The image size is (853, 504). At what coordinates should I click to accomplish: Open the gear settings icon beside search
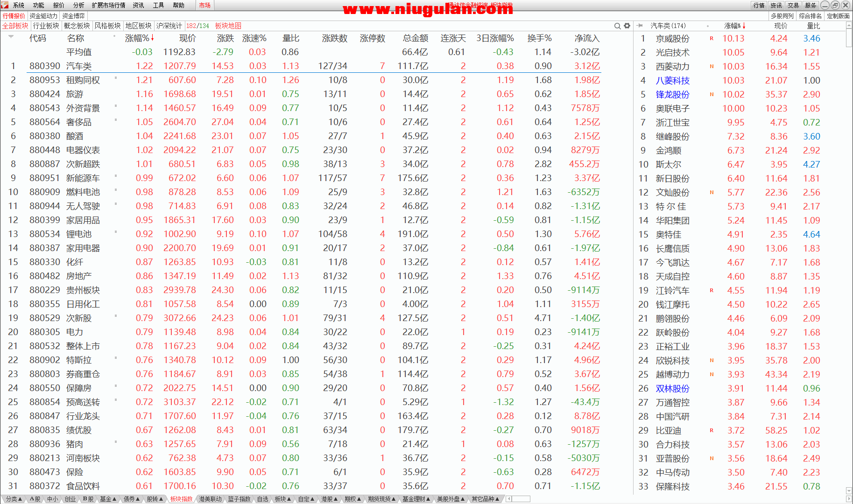627,26
